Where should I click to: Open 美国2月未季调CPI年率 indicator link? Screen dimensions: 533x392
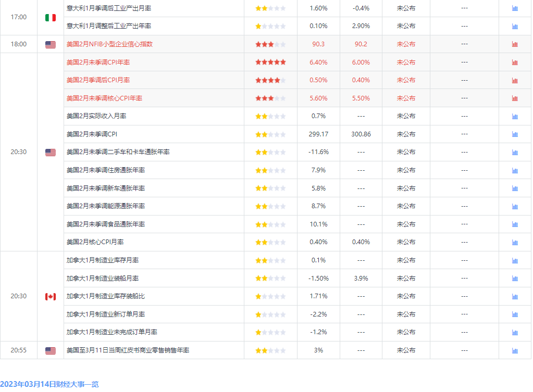tap(98, 62)
